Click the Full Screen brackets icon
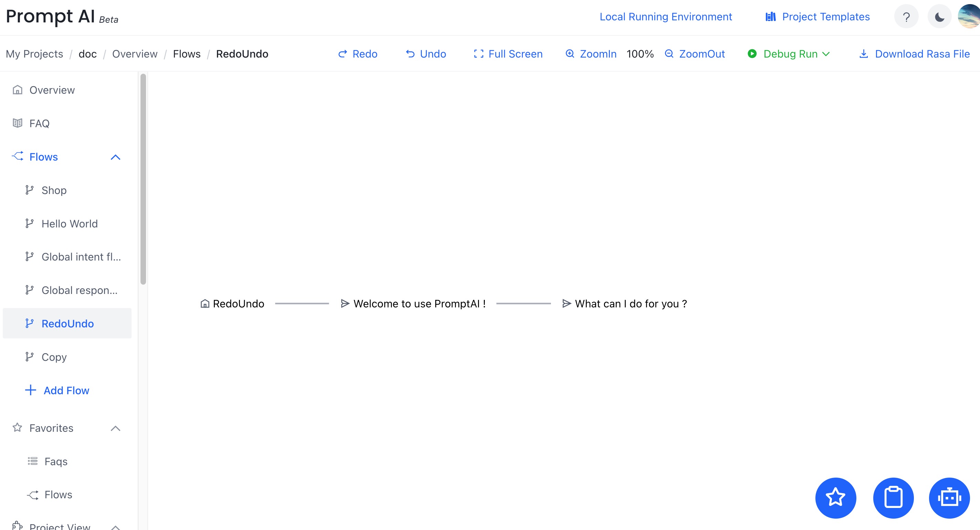This screenshot has height=530, width=980. point(479,54)
